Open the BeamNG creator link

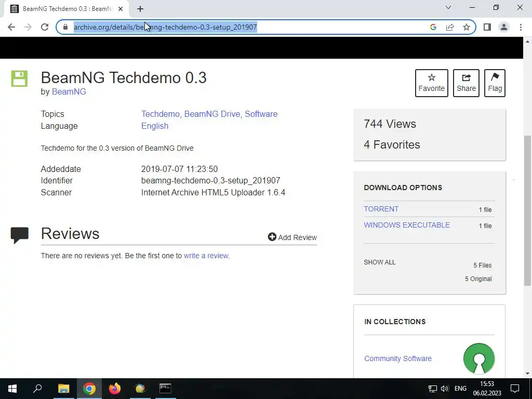69,91
